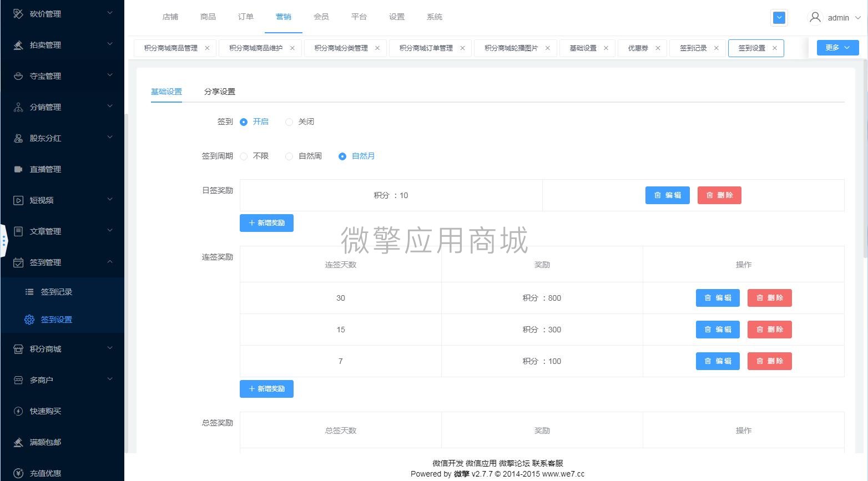Screen dimensions: 868x481
Task: Open the 店铺 top menu
Action: tap(170, 17)
